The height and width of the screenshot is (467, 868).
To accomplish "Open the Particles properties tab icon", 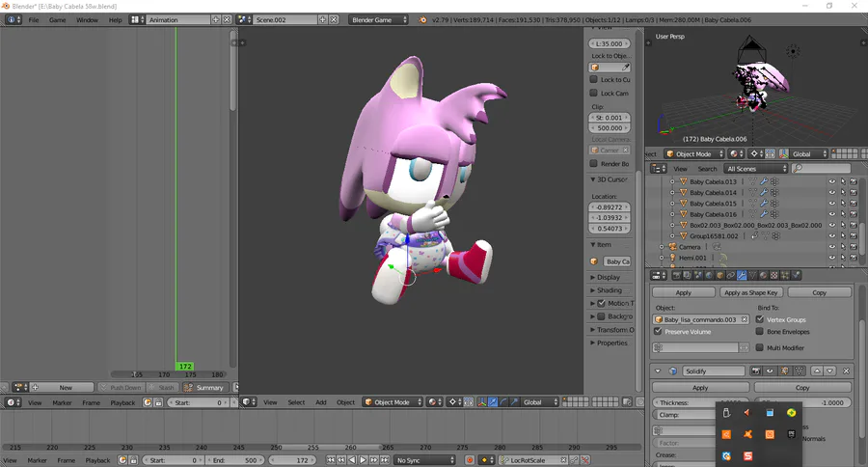I will 785,275.
